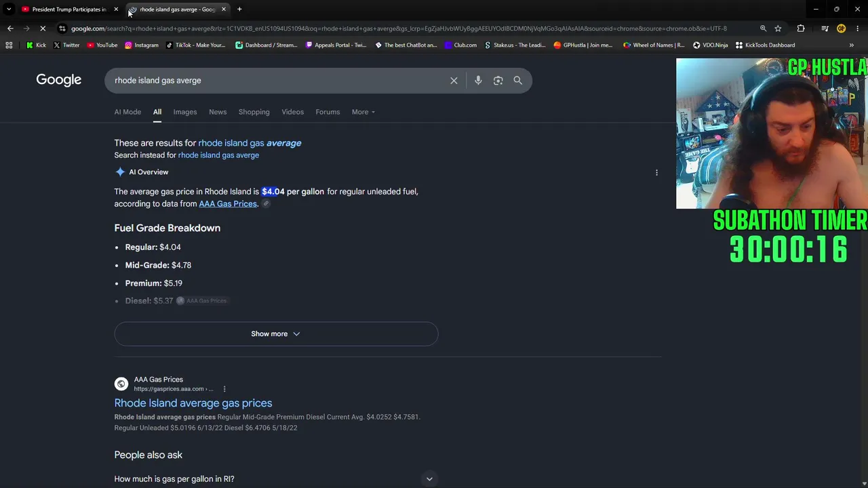This screenshot has height=488, width=868.
Task: Go to the Google homepage logo
Action: coord(59,80)
